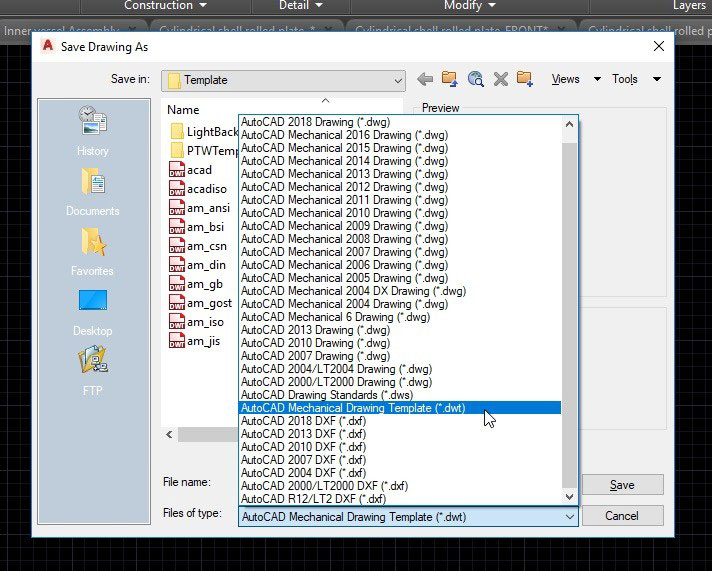Choose AutoCAD 2000/LT2000 Drawing (*.dwg) type

coord(400,382)
